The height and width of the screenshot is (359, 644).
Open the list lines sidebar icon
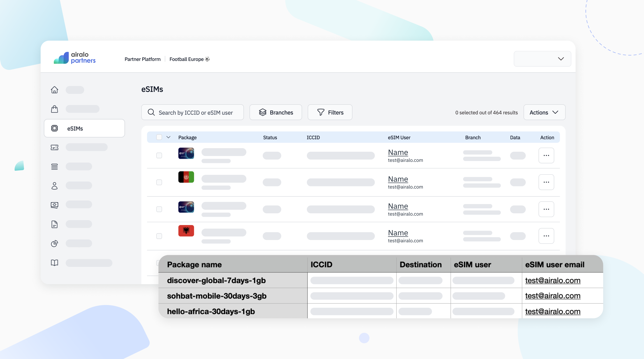click(x=54, y=166)
